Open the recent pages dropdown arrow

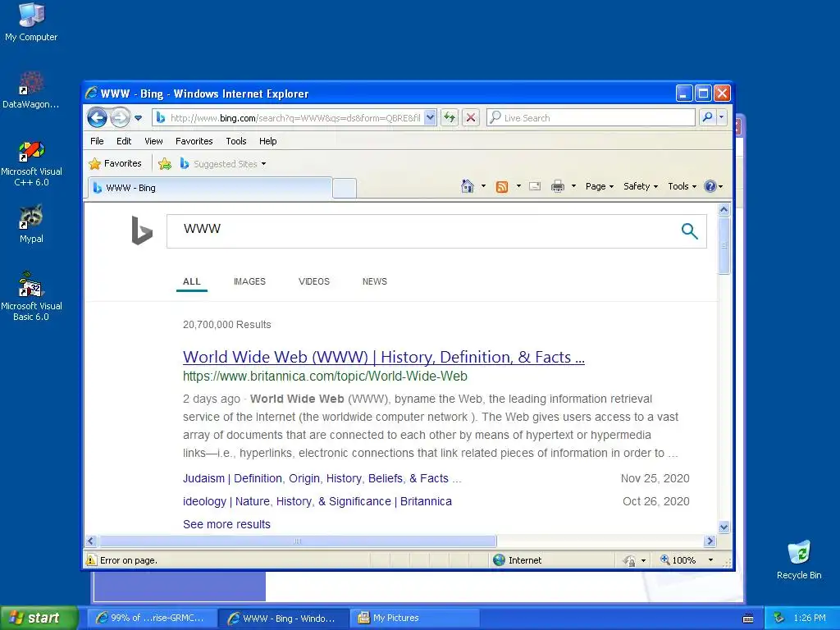coord(138,118)
